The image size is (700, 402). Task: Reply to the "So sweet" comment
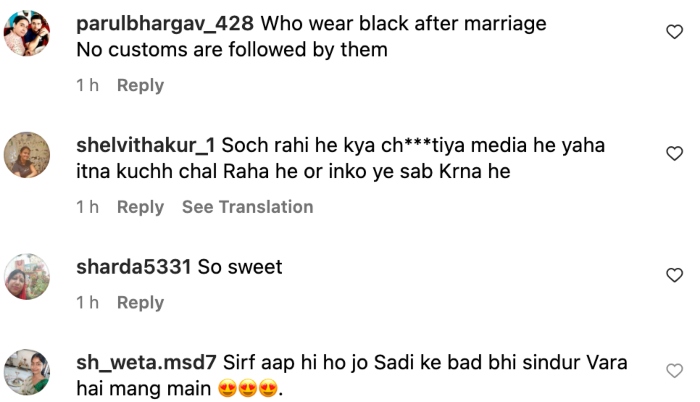click(140, 303)
